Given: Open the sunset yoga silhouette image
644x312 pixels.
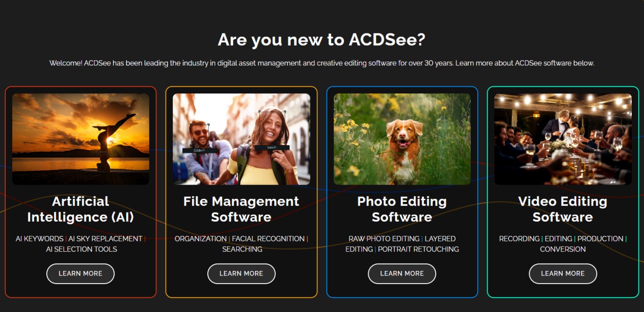Looking at the screenshot, I should click(x=81, y=139).
